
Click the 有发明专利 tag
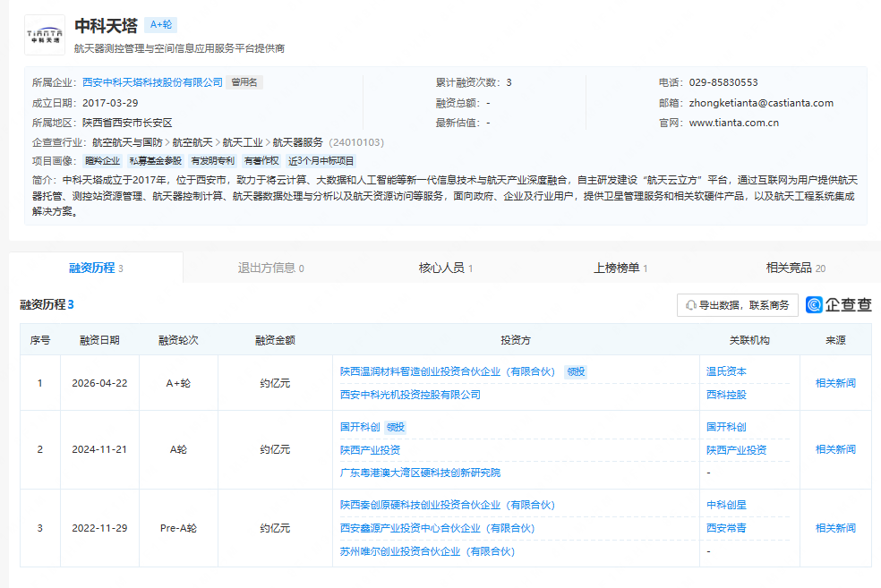click(x=212, y=161)
